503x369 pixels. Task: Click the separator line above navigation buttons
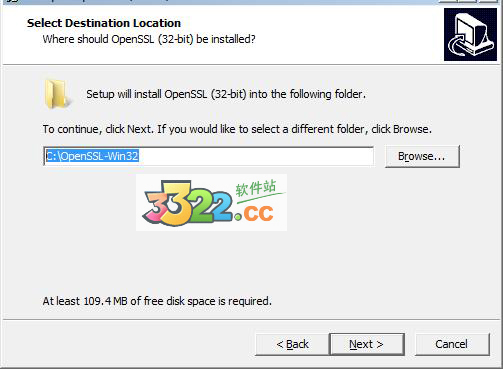(251, 320)
